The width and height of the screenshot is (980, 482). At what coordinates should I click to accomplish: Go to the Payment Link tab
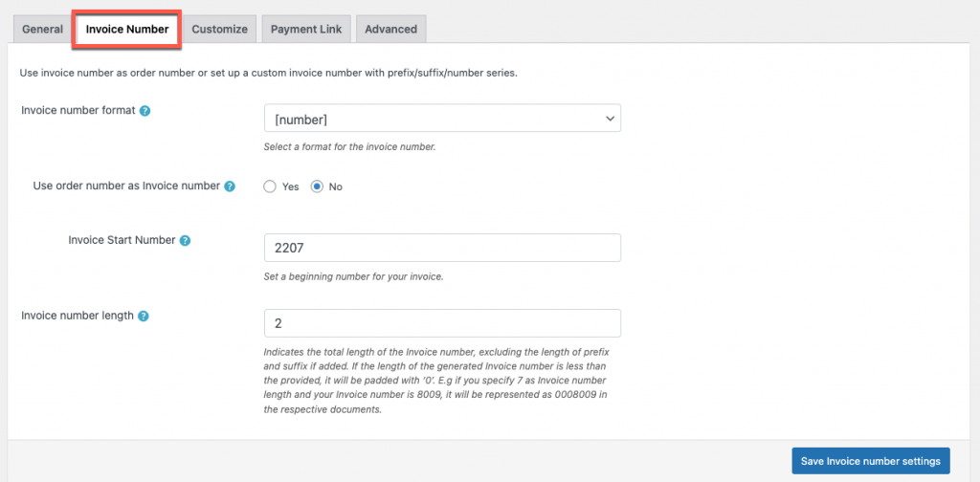[x=306, y=30]
